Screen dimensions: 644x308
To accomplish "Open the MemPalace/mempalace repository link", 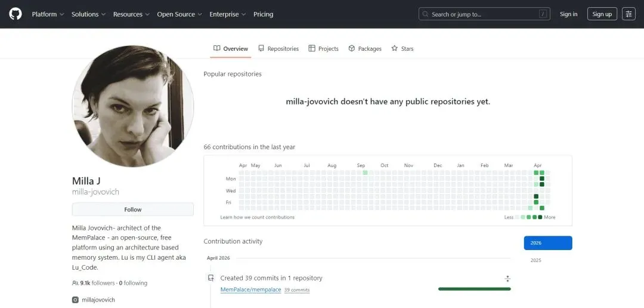I will tap(250, 289).
